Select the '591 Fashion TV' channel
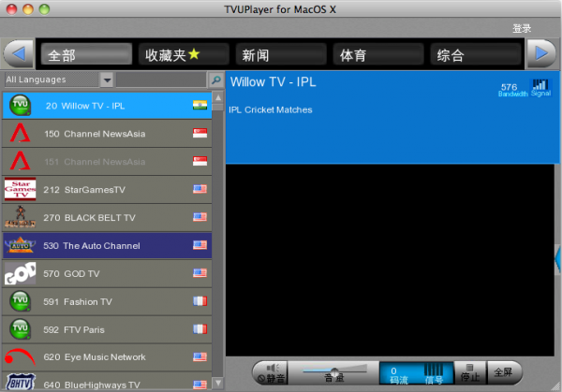Viewport: 562px width, 392px height. tap(107, 301)
